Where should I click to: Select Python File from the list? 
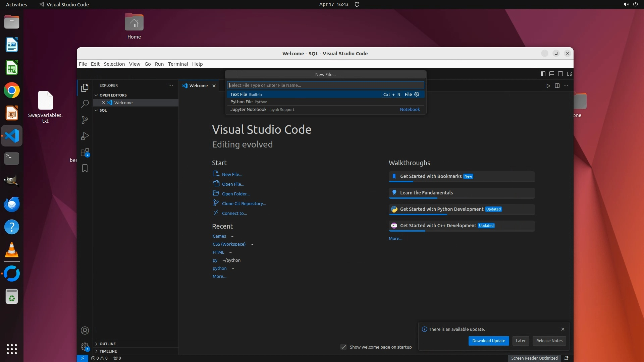point(241,102)
